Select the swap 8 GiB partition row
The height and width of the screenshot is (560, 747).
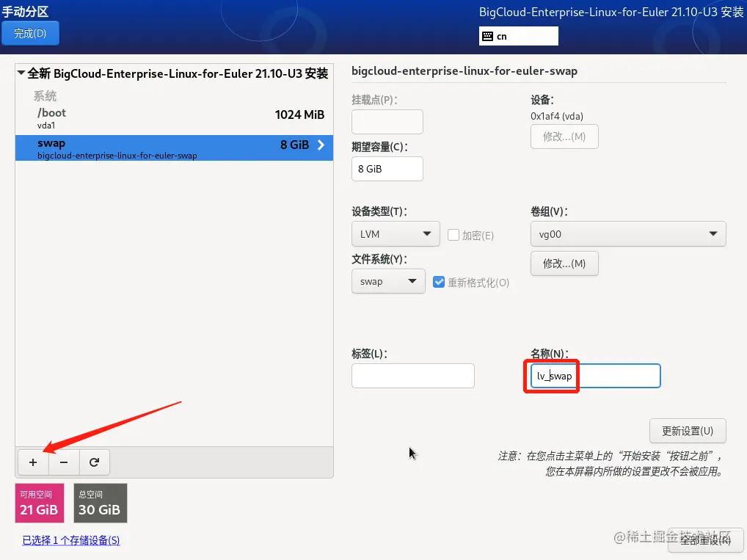(174, 148)
